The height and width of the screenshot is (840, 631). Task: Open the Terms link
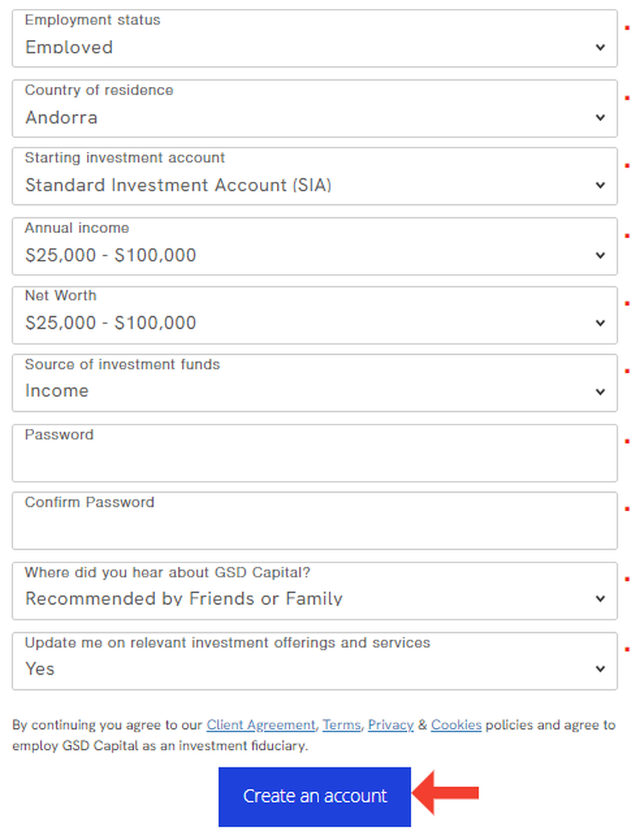coord(341,725)
